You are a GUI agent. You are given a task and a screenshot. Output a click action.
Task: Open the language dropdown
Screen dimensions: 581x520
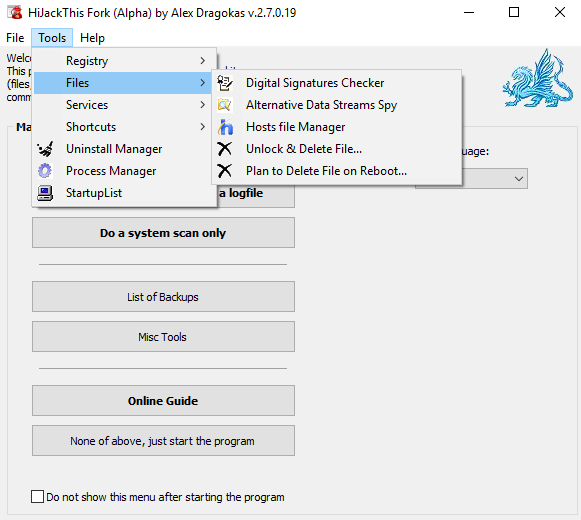tap(519, 179)
